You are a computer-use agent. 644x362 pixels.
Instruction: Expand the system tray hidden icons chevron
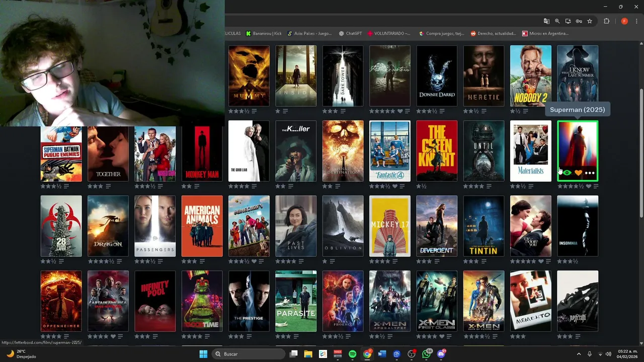579,354
